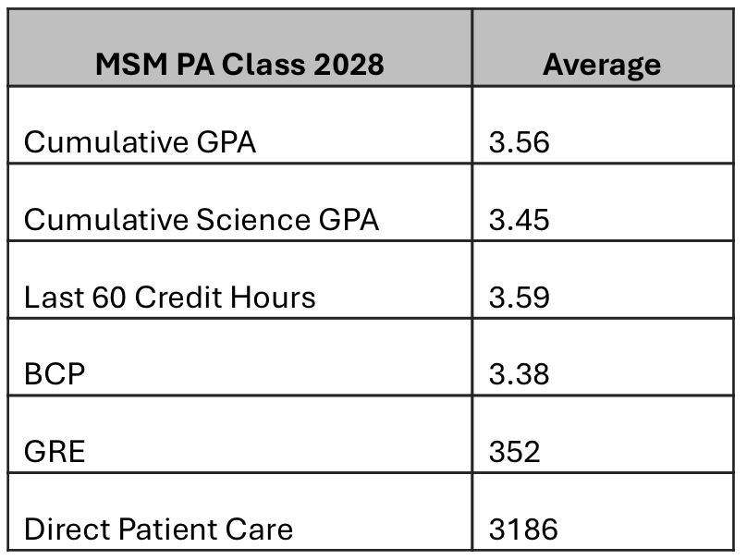747x560 pixels.
Task: Click the 'MSM PA Class 2028' header cell
Action: coord(239,65)
